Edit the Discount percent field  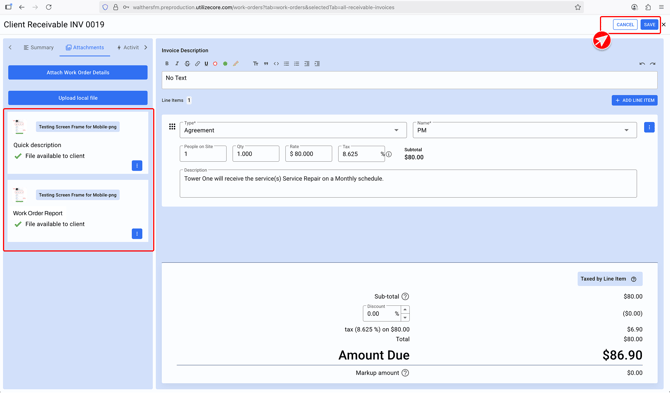tap(382, 314)
